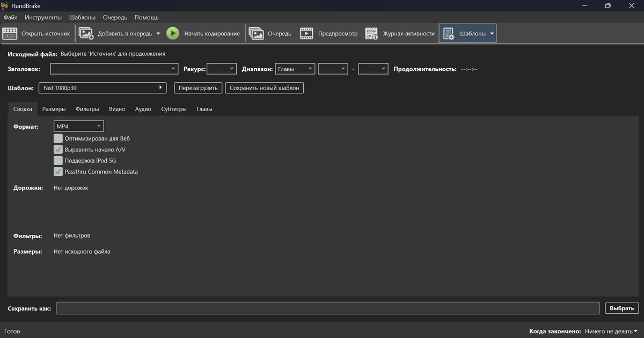Image resolution: width=644 pixels, height=338 pixels.
Task: Open the 'Инструменты' menu
Action: point(43,18)
